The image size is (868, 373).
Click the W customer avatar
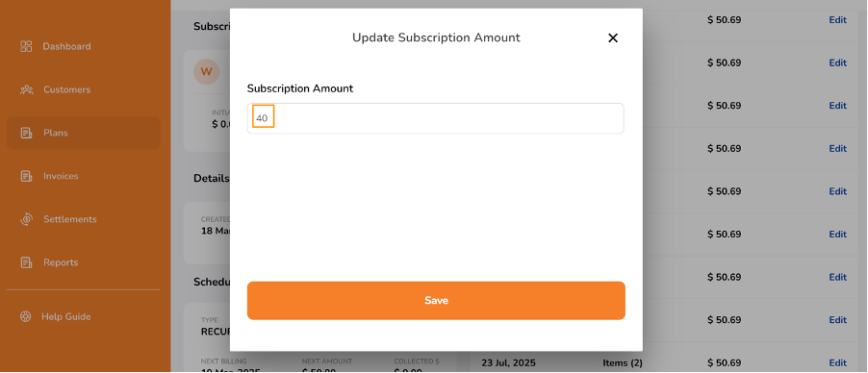[207, 71]
